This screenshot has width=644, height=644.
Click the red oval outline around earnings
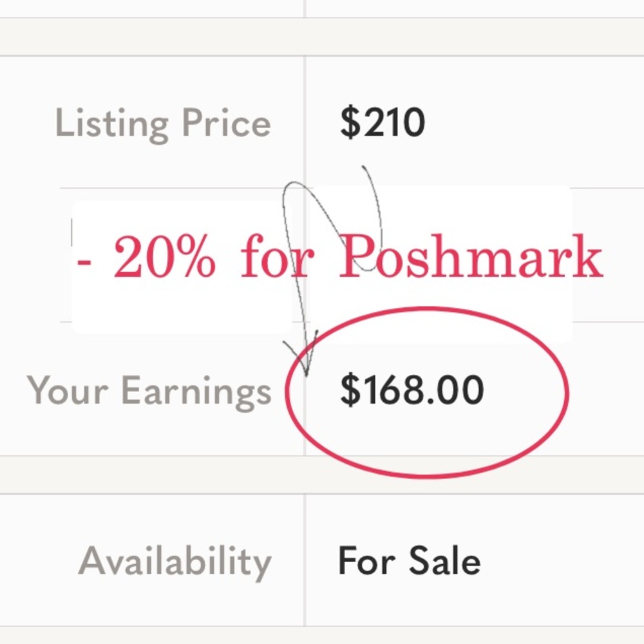click(x=427, y=392)
